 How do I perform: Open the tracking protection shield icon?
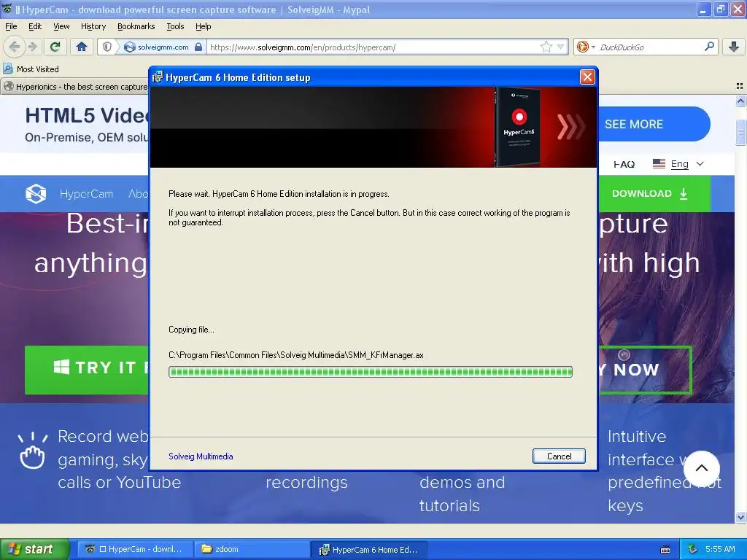(107, 47)
